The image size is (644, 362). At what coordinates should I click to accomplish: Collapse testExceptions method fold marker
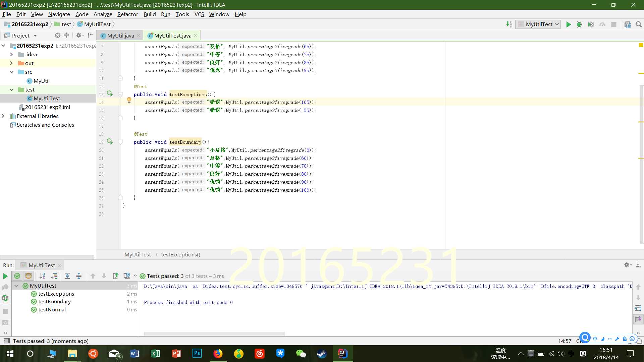120,95
